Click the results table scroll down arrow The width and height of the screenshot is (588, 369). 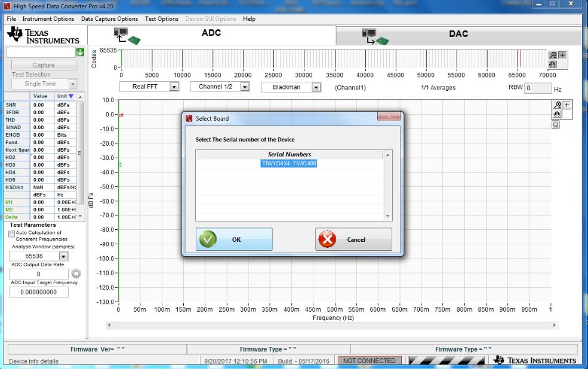80,217
